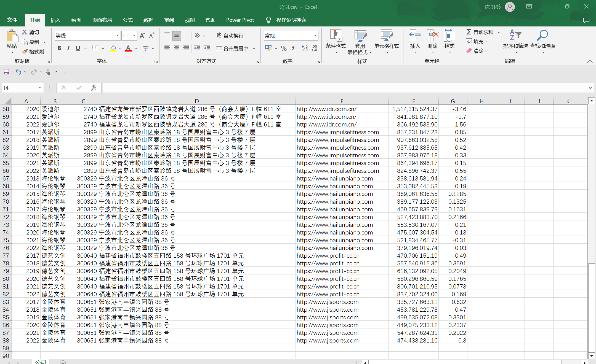
Task: Apply percent style format
Action: [x=284, y=48]
